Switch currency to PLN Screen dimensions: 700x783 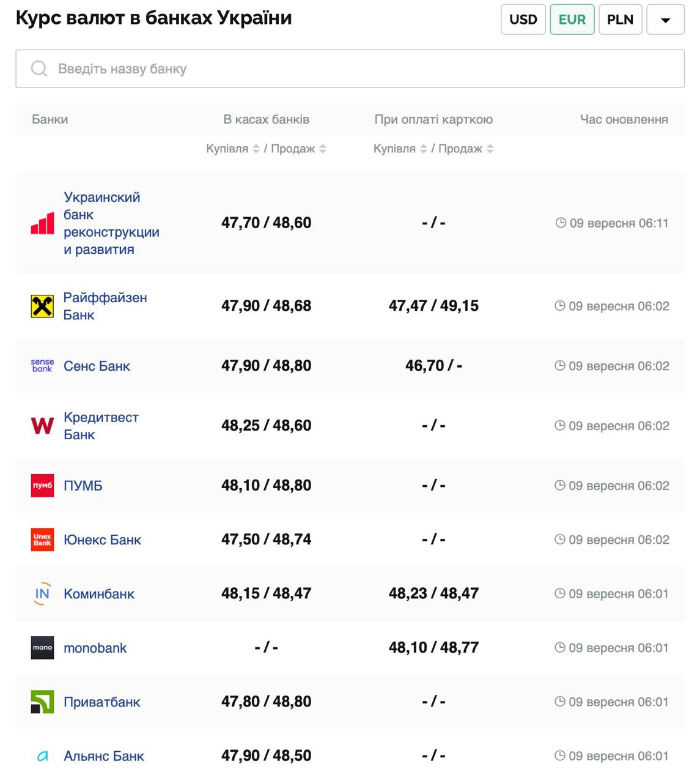click(620, 20)
